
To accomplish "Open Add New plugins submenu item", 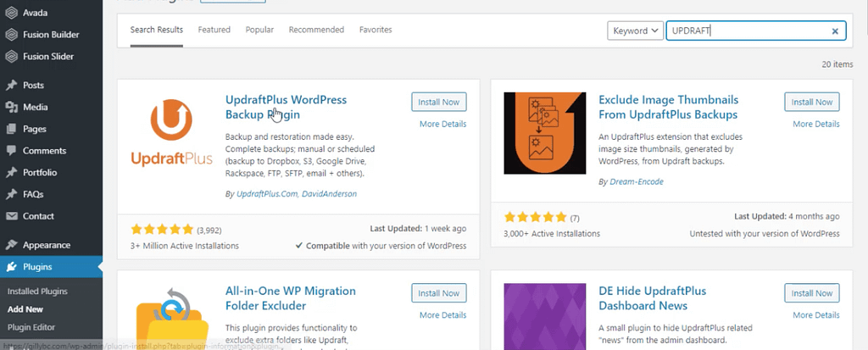I will click(25, 309).
